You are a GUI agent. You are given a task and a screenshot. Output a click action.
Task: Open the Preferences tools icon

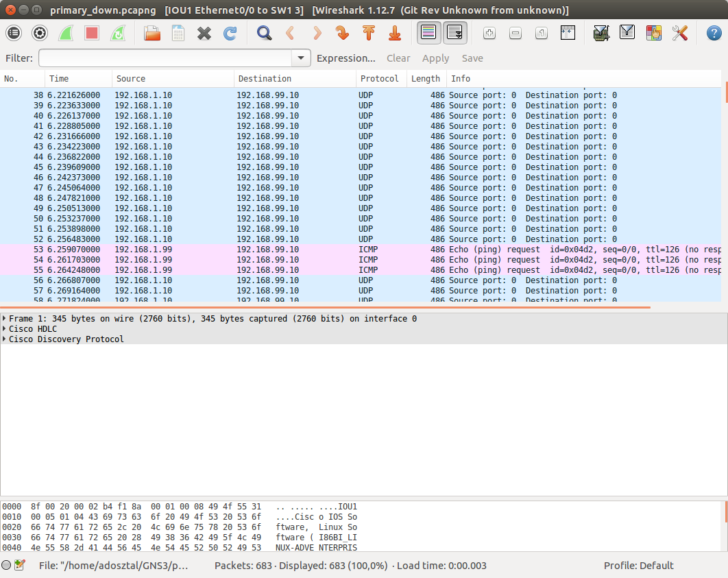tap(679, 33)
